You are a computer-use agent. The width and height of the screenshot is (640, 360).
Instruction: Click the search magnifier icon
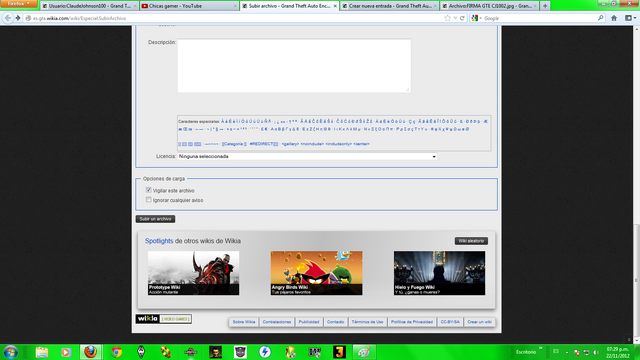(x=600, y=18)
